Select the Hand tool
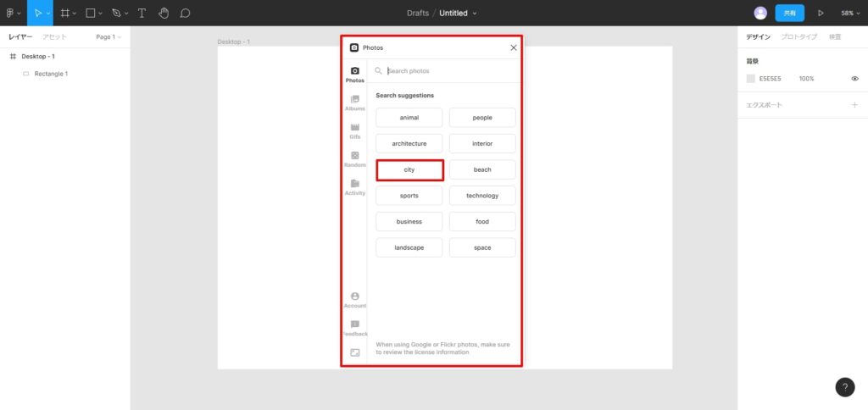Viewport: 868px width, 410px height. point(164,13)
